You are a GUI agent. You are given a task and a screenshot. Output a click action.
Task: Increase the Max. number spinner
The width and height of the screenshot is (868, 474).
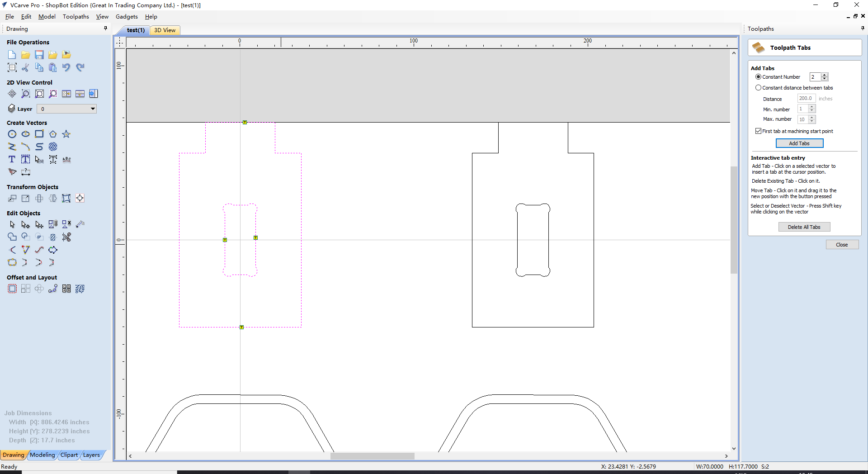(811, 117)
